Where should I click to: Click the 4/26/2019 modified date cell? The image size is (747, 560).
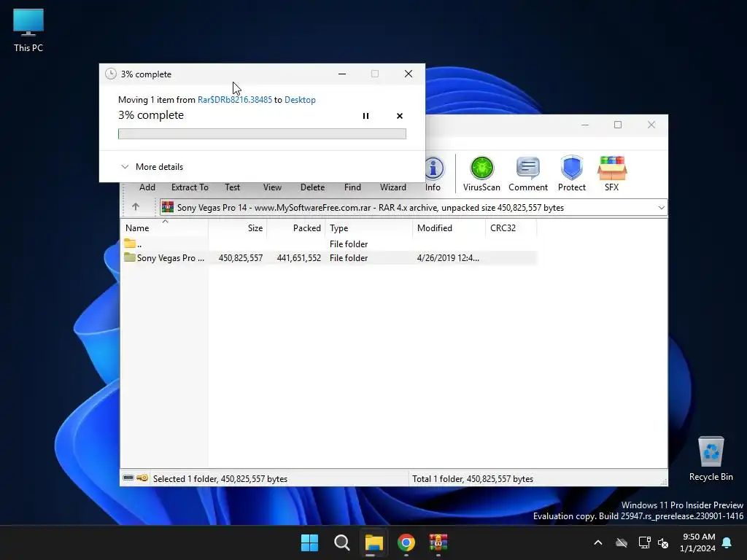coord(448,257)
